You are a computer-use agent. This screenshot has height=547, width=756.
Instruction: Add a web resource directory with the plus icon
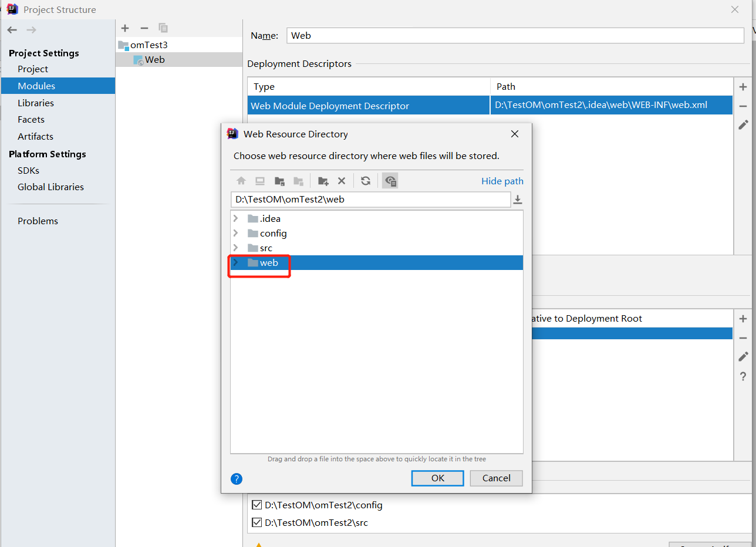click(x=743, y=319)
